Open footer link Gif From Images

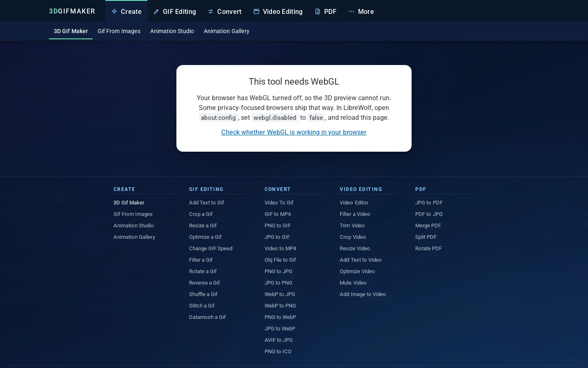click(133, 214)
